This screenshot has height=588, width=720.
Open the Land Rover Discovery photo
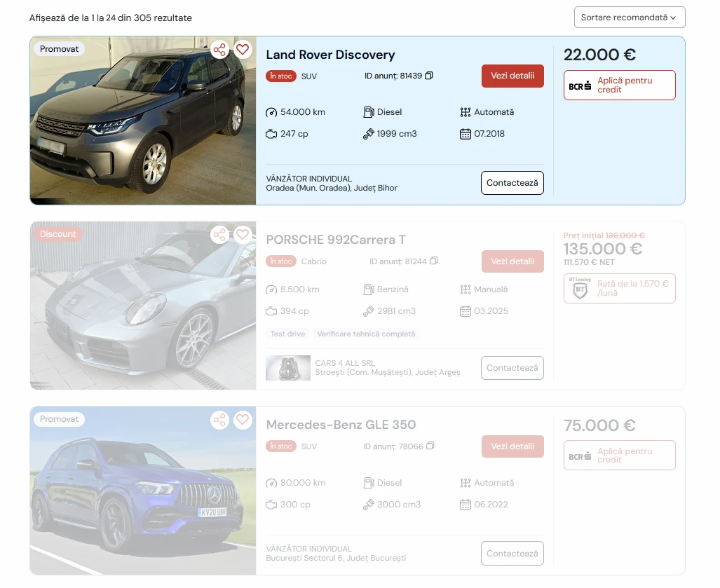(143, 121)
